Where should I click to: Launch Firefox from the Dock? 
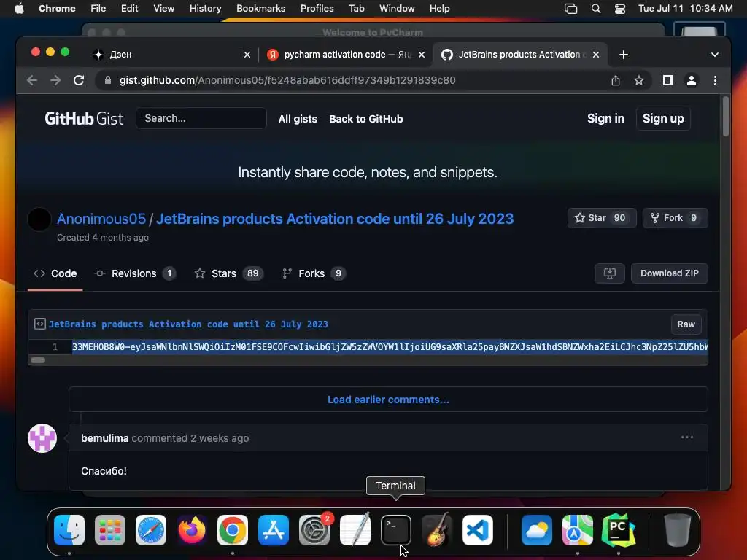click(x=192, y=530)
